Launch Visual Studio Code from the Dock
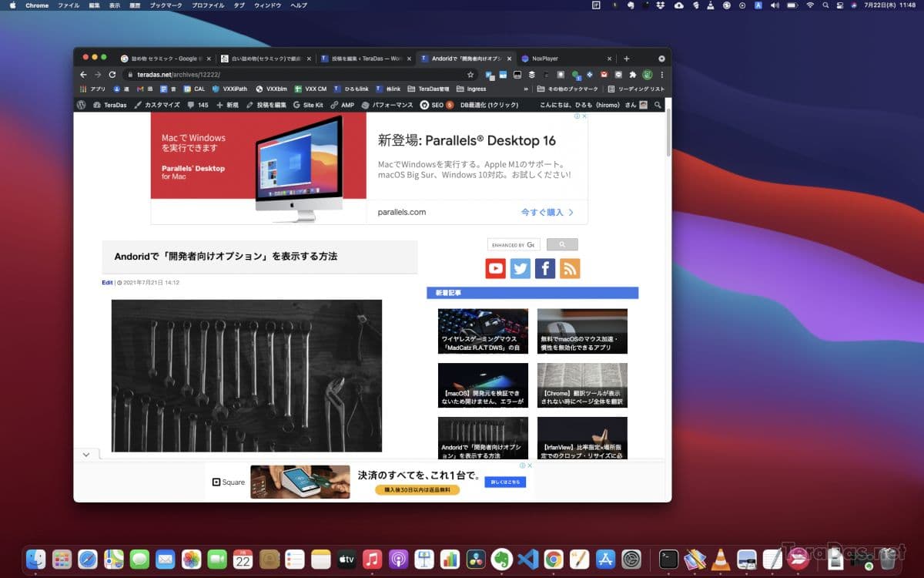Viewport: 924px width, 578px height. pos(527,559)
